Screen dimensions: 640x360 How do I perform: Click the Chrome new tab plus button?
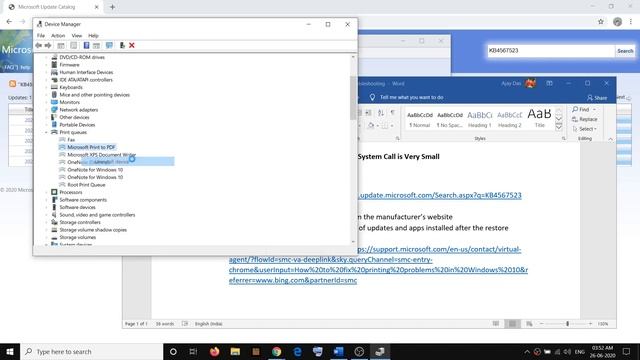click(112, 7)
